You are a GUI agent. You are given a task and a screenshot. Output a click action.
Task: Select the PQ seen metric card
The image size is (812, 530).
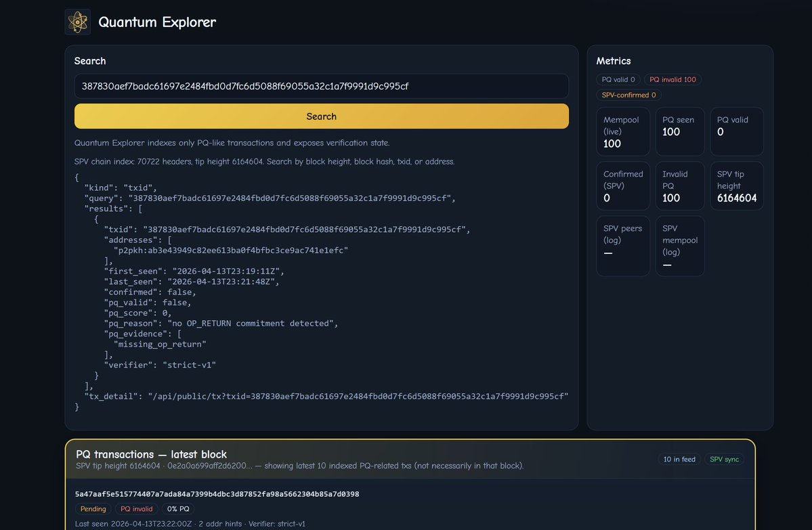coord(679,131)
